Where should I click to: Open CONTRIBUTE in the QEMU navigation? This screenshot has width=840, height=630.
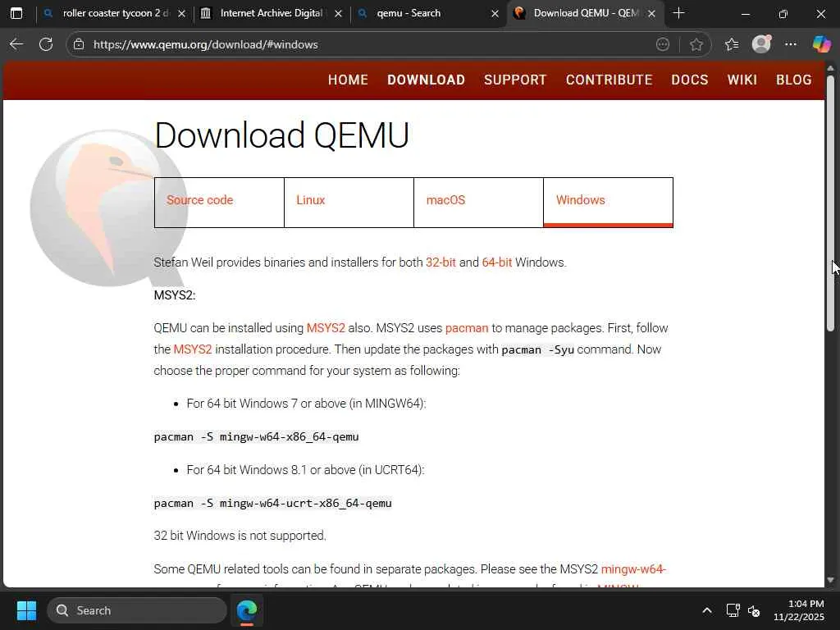point(609,80)
